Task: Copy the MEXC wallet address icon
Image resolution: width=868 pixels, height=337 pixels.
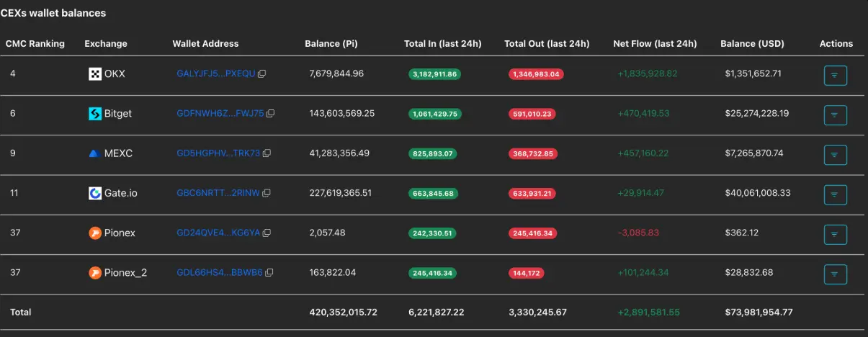Action: click(267, 153)
